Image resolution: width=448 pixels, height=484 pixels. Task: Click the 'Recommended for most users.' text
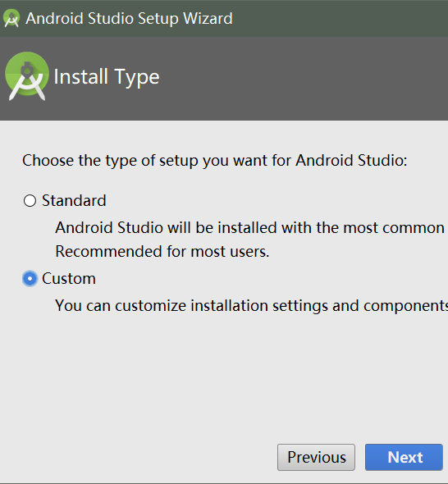pos(162,251)
